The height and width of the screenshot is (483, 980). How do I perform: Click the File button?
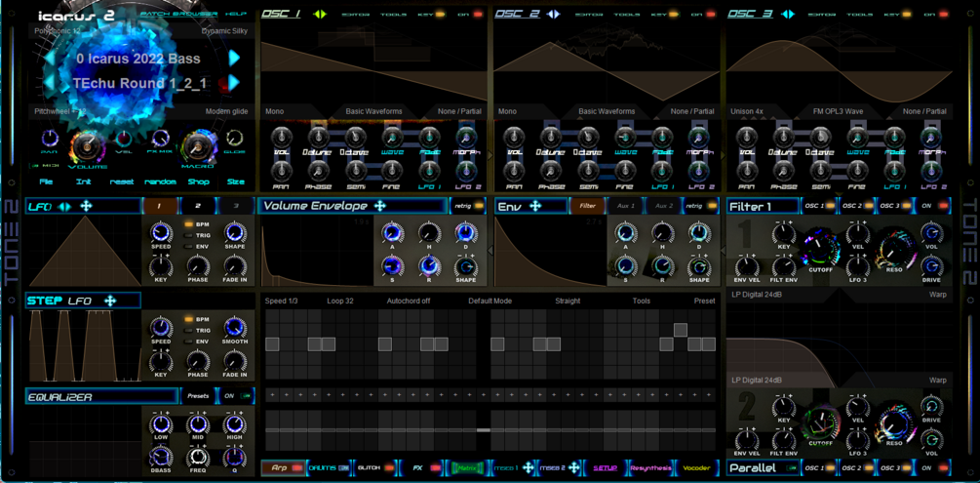[x=46, y=182]
